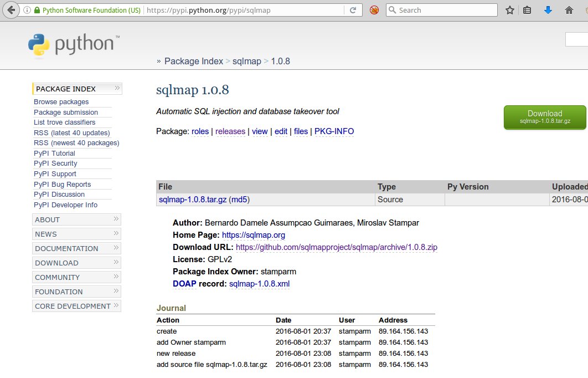Click Python Software Foundation (US) identity label
Screen dimensions: 588x378
91,10
